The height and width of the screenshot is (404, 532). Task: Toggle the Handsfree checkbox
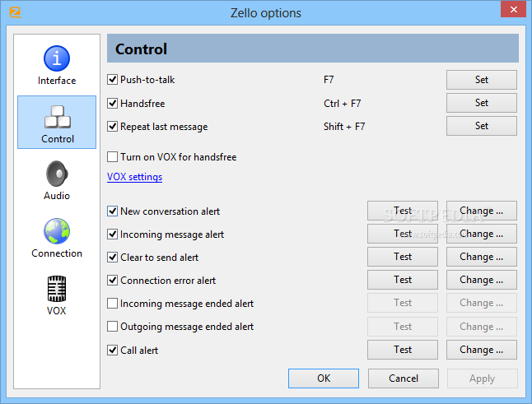tap(112, 104)
